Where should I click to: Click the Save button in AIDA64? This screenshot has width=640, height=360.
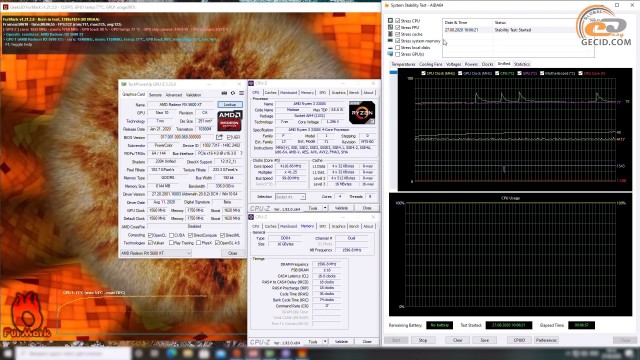click(484, 340)
